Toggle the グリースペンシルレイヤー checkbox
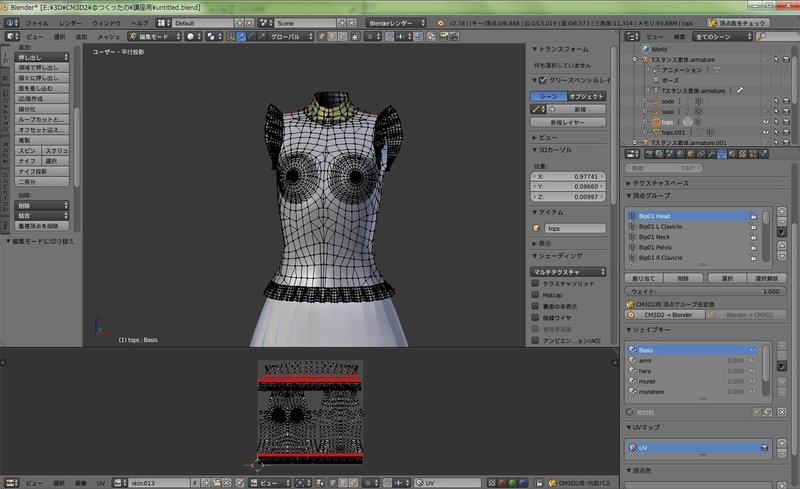800x489 pixels. tap(542, 80)
